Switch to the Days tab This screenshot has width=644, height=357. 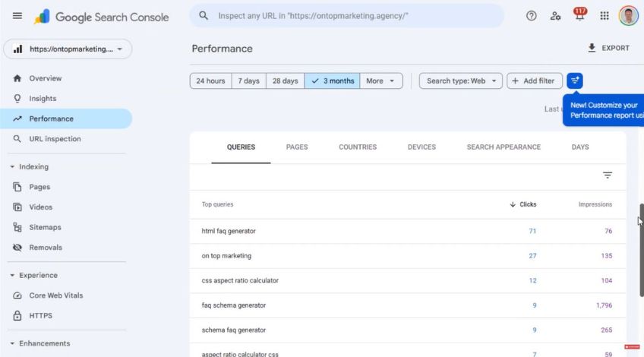click(x=580, y=147)
